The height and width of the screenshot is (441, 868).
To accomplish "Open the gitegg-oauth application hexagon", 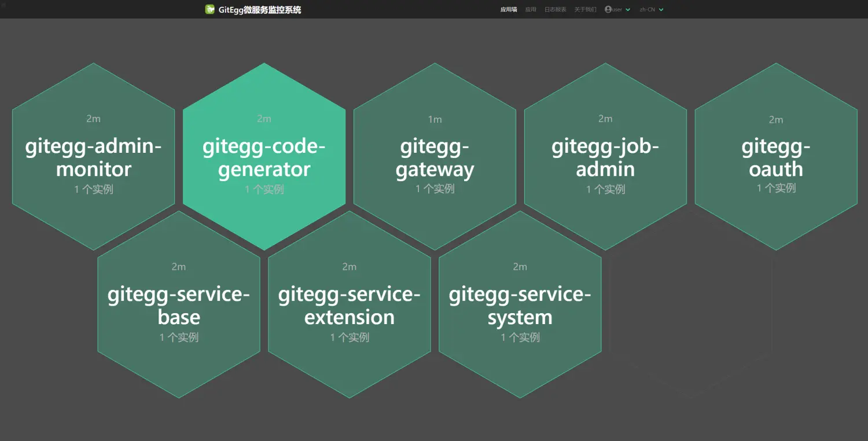I will tap(776, 156).
